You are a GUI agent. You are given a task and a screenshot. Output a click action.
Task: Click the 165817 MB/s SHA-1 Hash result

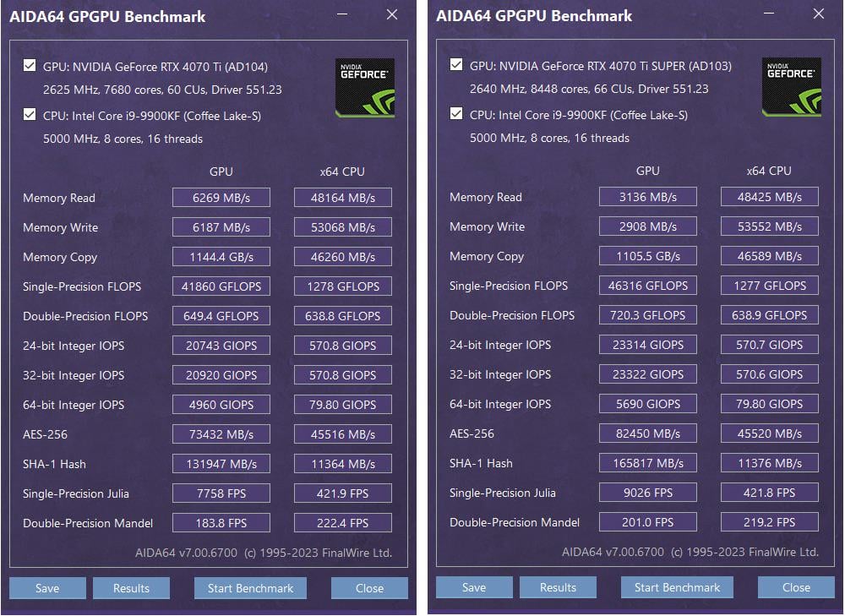click(648, 462)
